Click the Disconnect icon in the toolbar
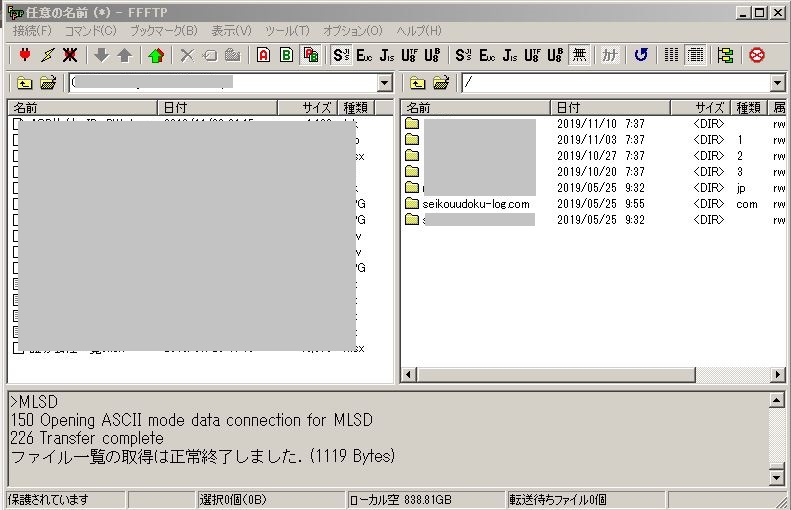The width and height of the screenshot is (791, 510). [69, 55]
